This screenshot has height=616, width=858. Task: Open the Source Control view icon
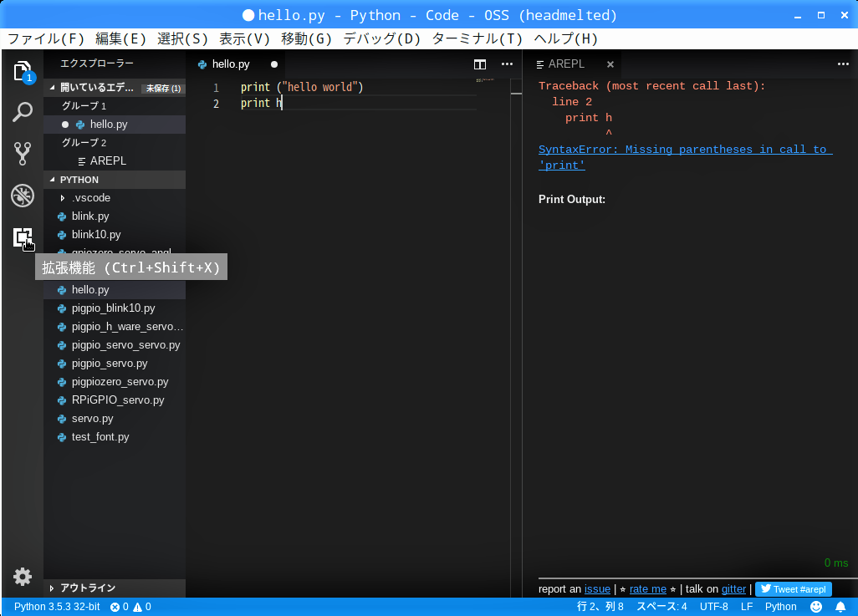pos(23,154)
